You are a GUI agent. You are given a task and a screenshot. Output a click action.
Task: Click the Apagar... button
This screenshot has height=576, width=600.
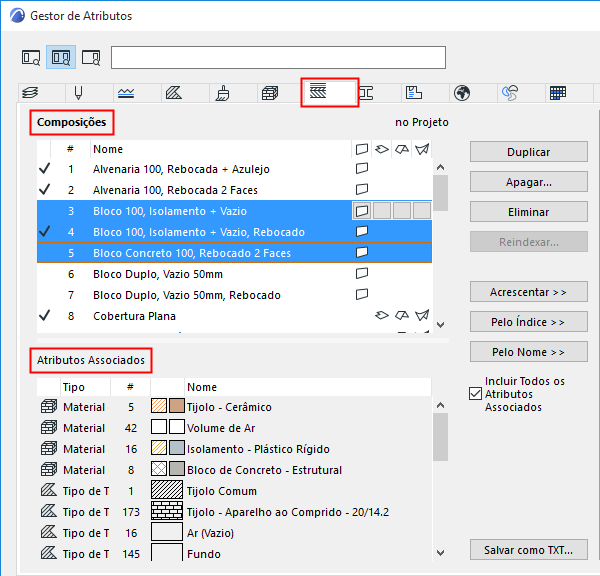(x=528, y=182)
